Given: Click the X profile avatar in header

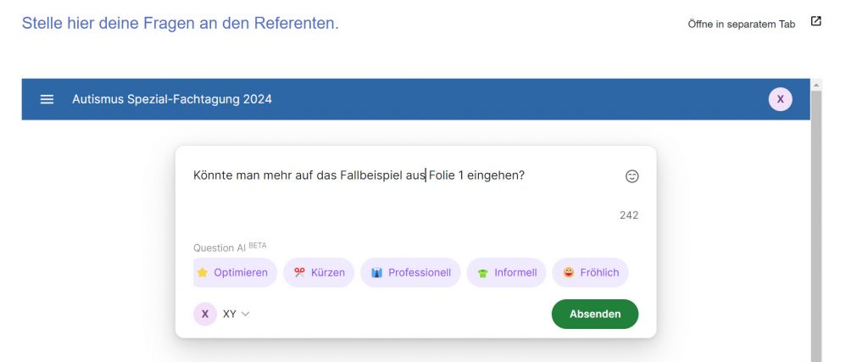Looking at the screenshot, I should tap(780, 99).
